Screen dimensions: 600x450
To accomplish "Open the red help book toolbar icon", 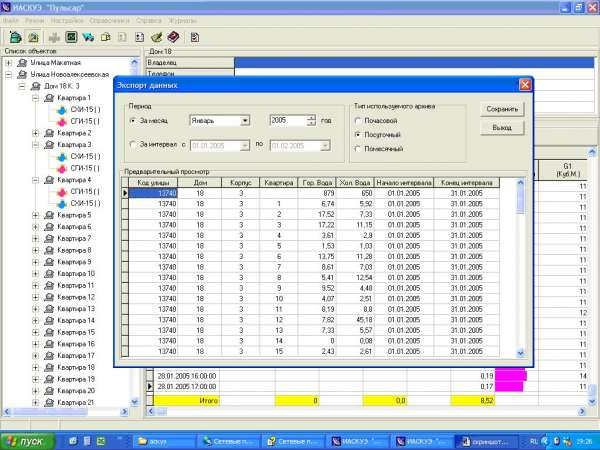I will [173, 37].
